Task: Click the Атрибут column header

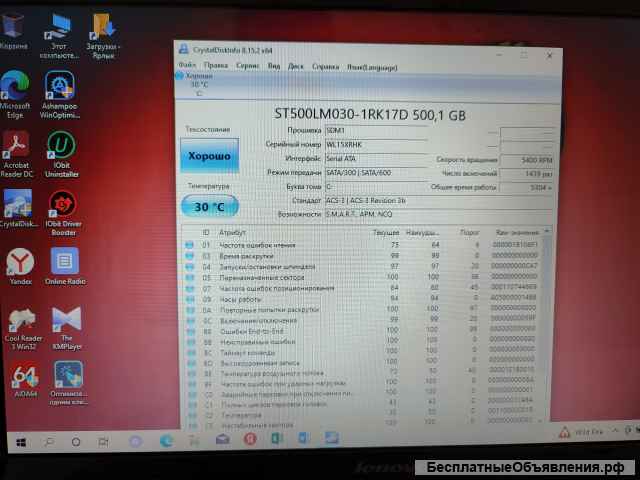Action: coord(232,232)
